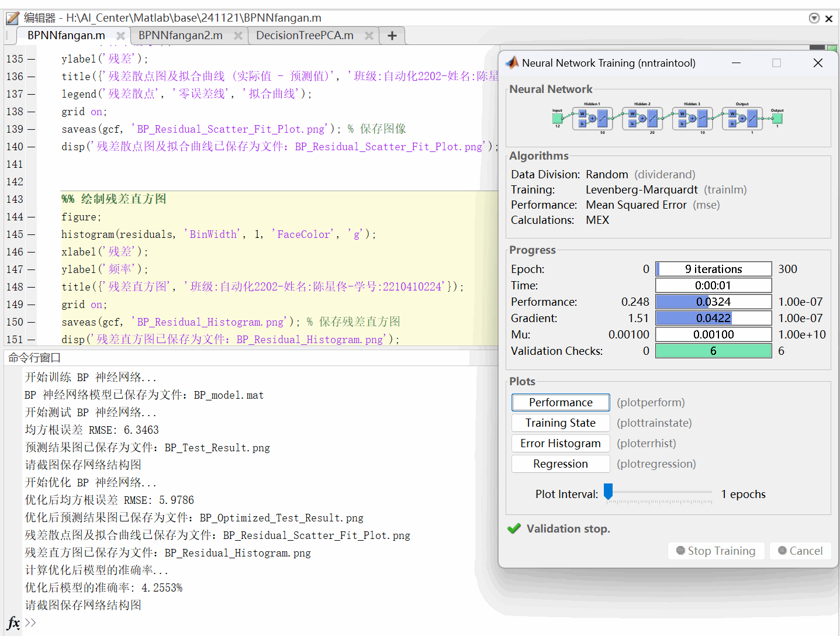Viewport: 840px width, 636px height.
Task: Click the RMSE: 6.3463 output line
Action: click(92, 430)
